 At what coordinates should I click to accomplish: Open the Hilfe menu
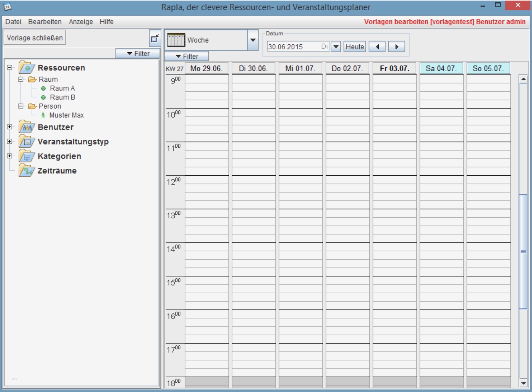107,22
